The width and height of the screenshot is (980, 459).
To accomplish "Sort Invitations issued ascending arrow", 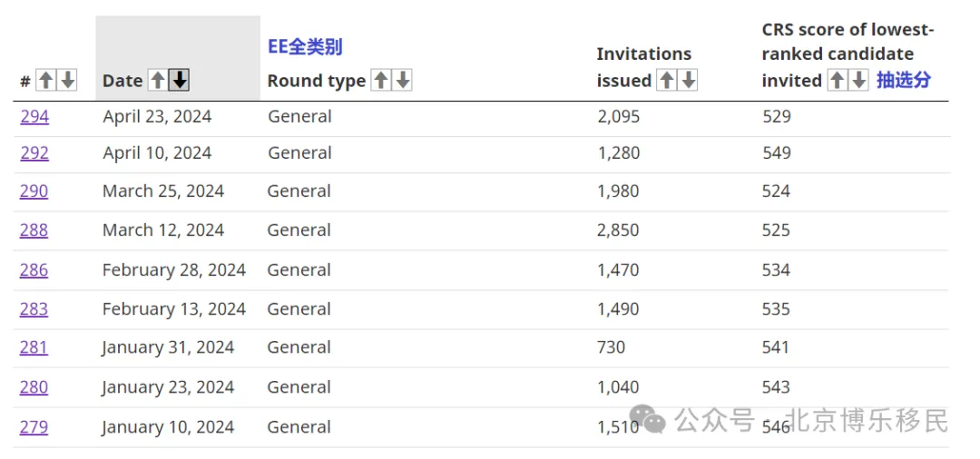I will 666,80.
